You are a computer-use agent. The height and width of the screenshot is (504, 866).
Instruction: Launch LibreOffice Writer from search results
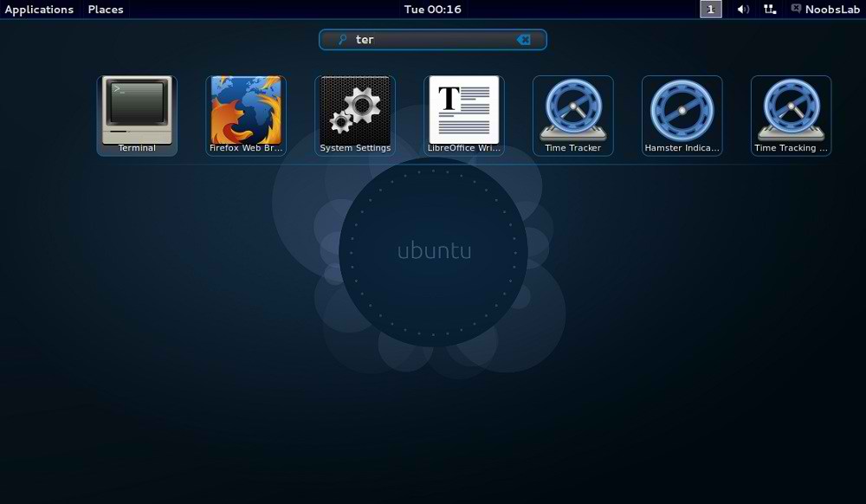pyautogui.click(x=464, y=115)
